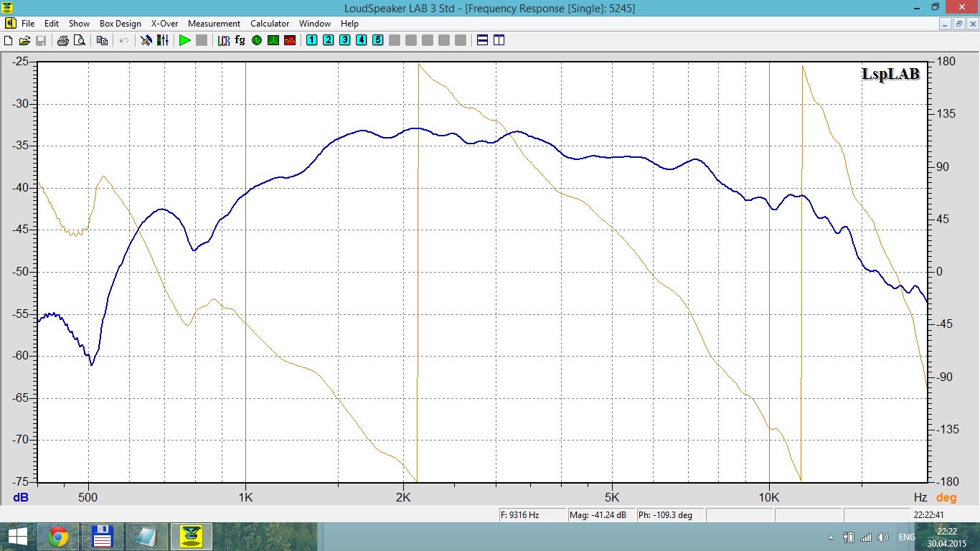Open the Box Design menu

pyautogui.click(x=121, y=24)
